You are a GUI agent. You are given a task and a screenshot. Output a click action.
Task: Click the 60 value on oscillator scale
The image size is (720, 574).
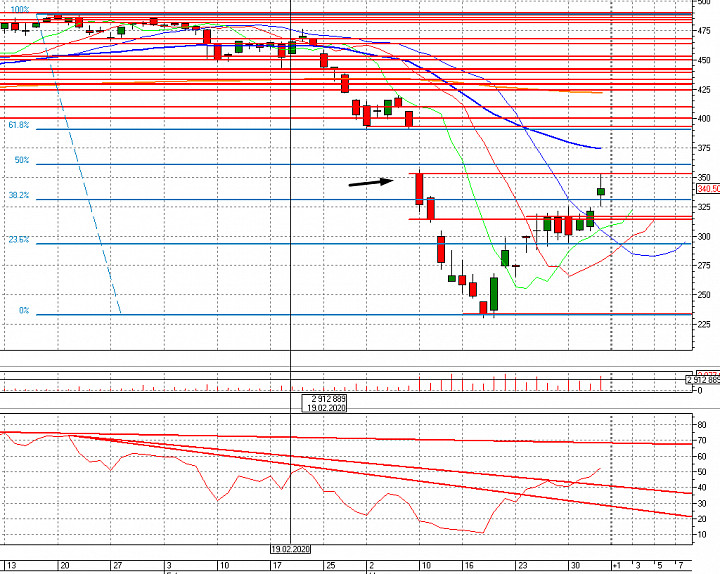click(x=702, y=456)
